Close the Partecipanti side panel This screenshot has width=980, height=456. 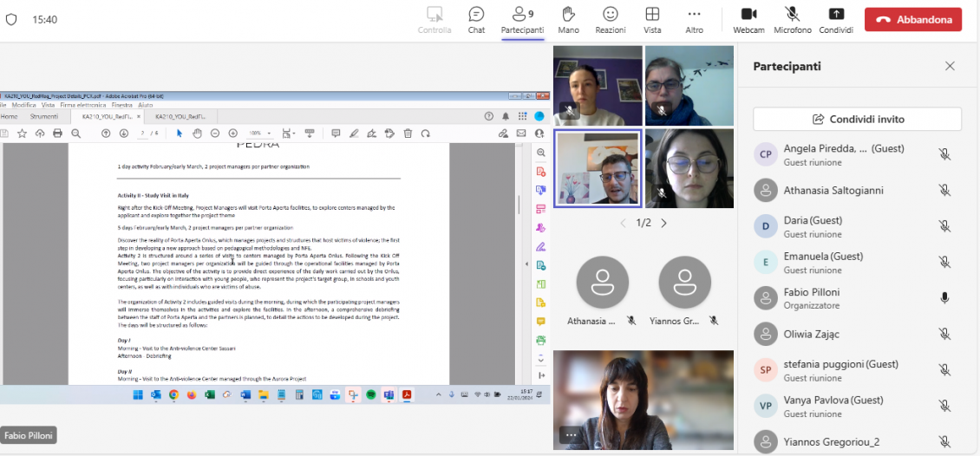[950, 66]
